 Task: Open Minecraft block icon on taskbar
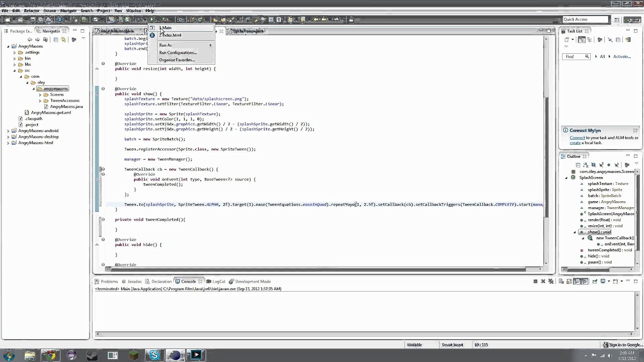click(134, 355)
